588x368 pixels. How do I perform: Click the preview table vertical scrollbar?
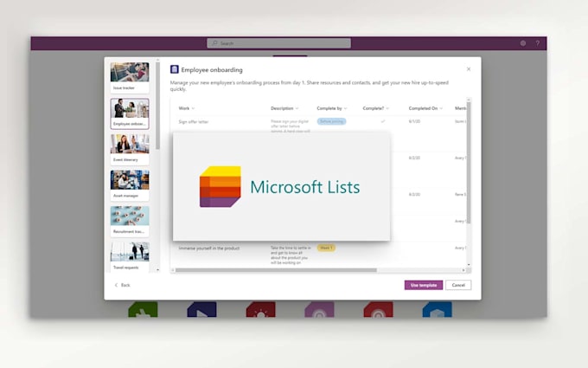[x=469, y=163]
